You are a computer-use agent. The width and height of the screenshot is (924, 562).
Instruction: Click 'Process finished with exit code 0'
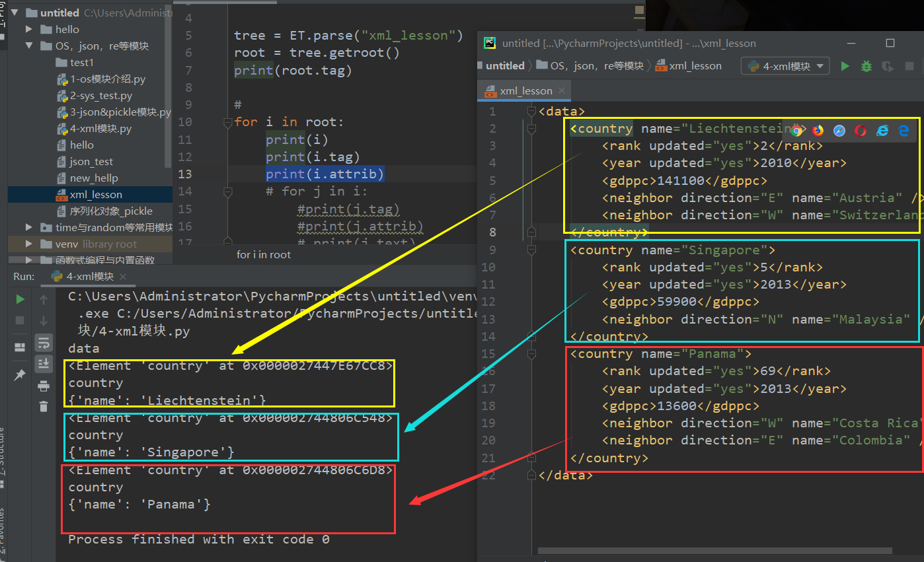[x=199, y=539]
